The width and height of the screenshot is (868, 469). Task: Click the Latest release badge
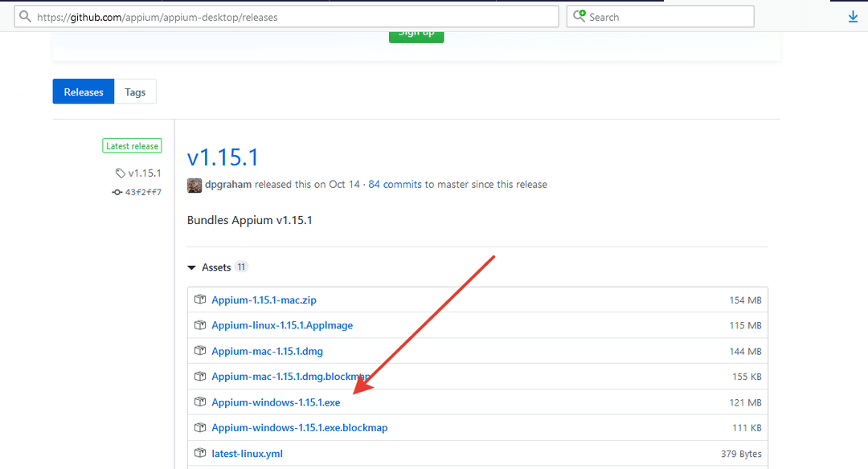click(133, 146)
